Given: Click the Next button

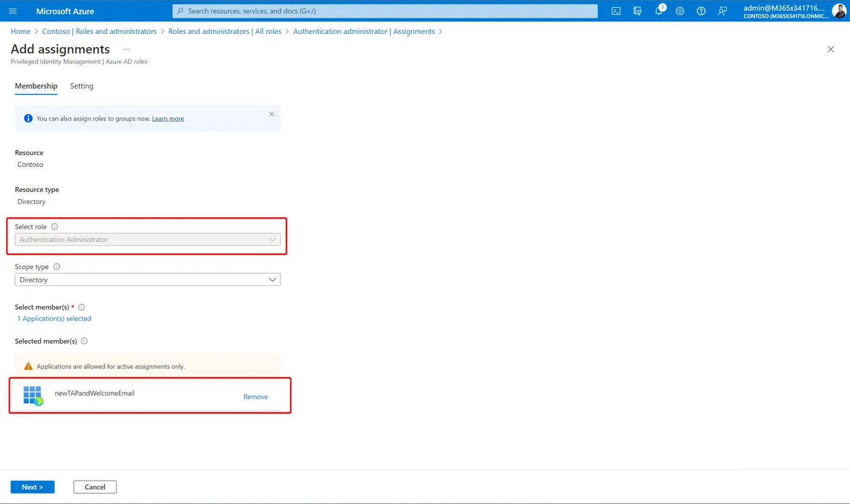Looking at the screenshot, I should 33,487.
